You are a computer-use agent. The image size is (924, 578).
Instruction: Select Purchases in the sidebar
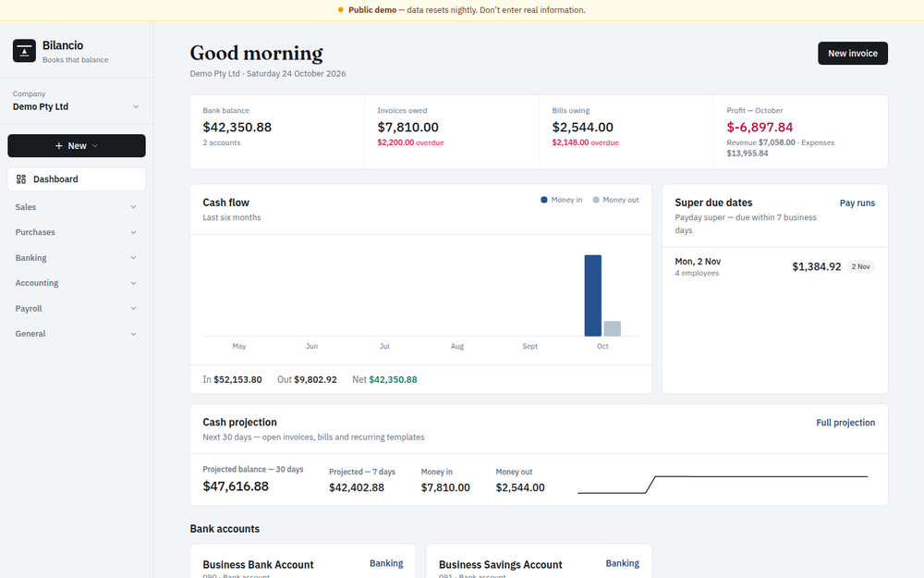[x=77, y=232]
